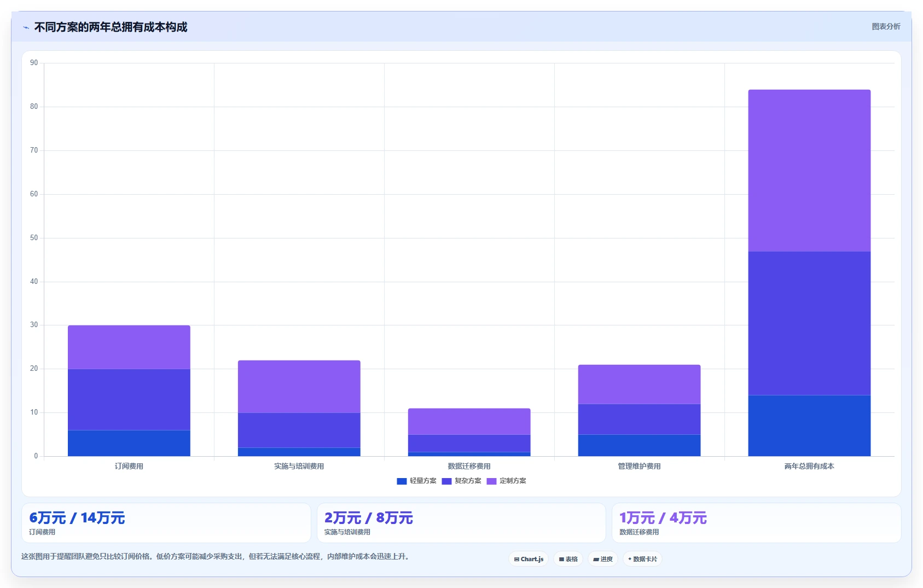This screenshot has height=588, width=923.
Task: Click the 订阅费用 caption in the stat card
Action: (42, 532)
